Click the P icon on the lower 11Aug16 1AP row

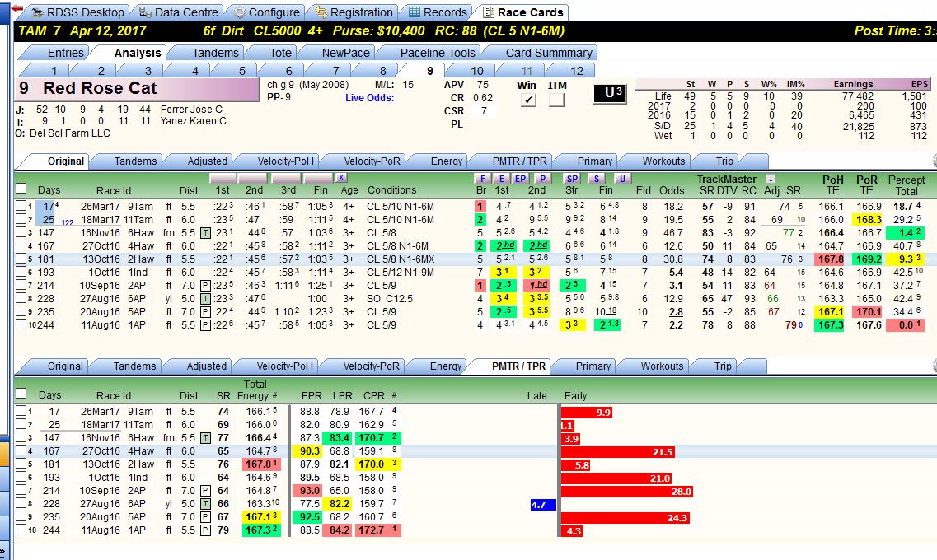205,530
